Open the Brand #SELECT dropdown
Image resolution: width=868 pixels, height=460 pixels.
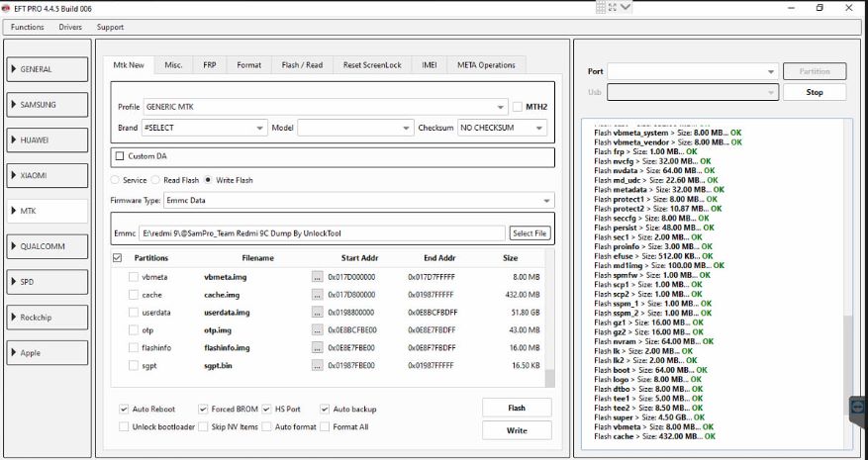(204, 128)
